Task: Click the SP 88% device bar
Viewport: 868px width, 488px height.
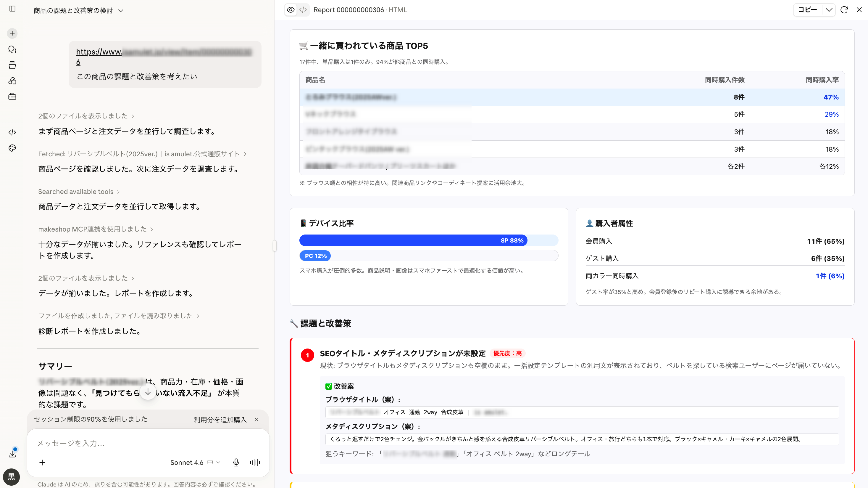Action: 414,240
